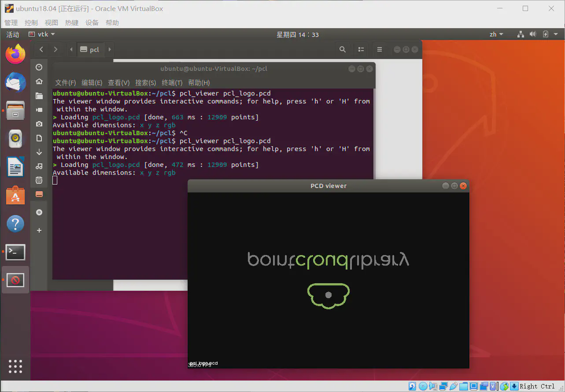
Task: Open the Terminal icon in the dock
Action: (x=15, y=252)
